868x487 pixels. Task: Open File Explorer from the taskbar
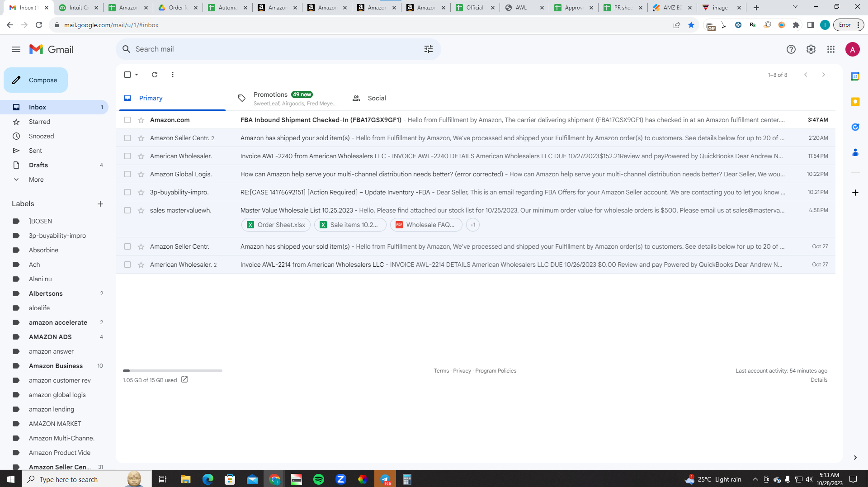(185, 479)
